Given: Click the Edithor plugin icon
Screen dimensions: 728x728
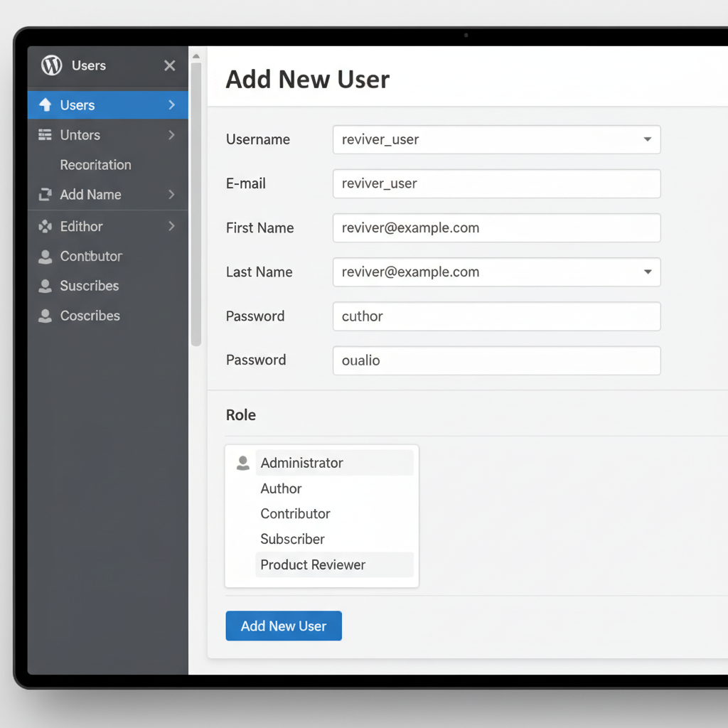Looking at the screenshot, I should pos(45,226).
